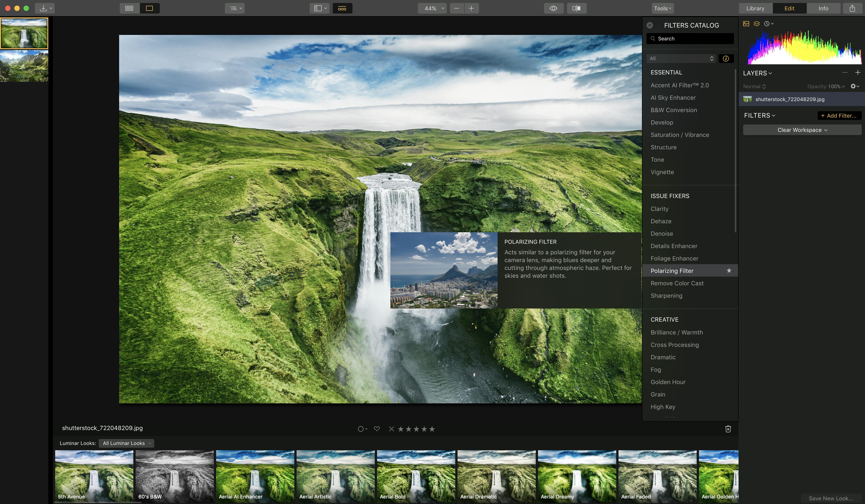Remove layer with minus icon
The height and width of the screenshot is (504, 865).
pyautogui.click(x=845, y=72)
